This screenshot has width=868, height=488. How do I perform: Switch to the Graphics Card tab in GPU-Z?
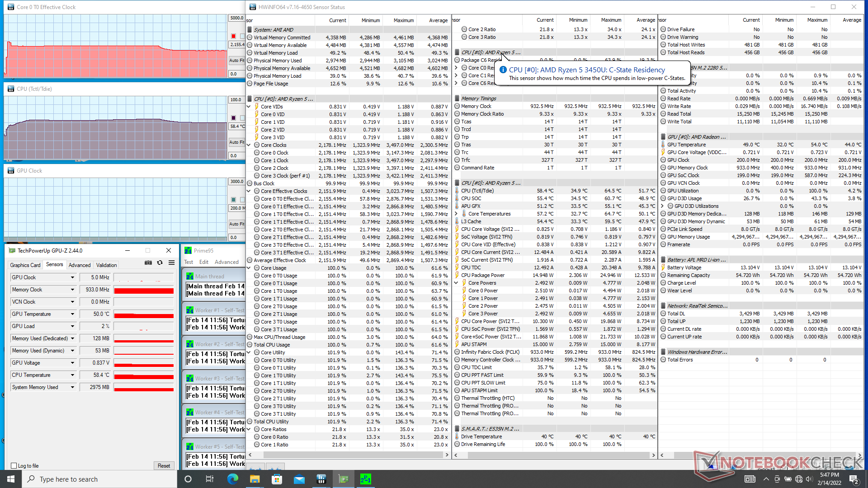pyautogui.click(x=25, y=265)
